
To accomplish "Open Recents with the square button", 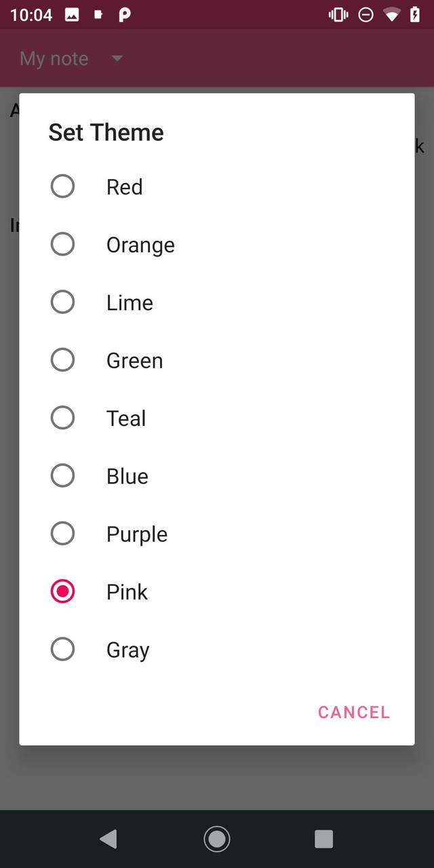I will [323, 839].
